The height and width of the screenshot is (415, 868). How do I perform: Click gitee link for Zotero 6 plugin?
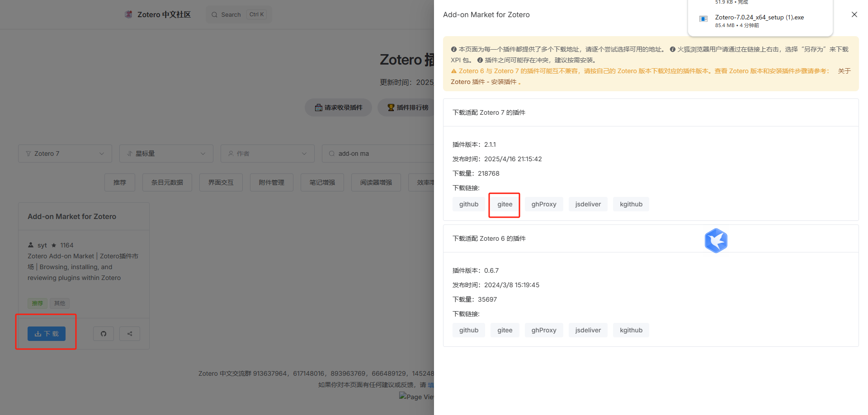click(505, 330)
